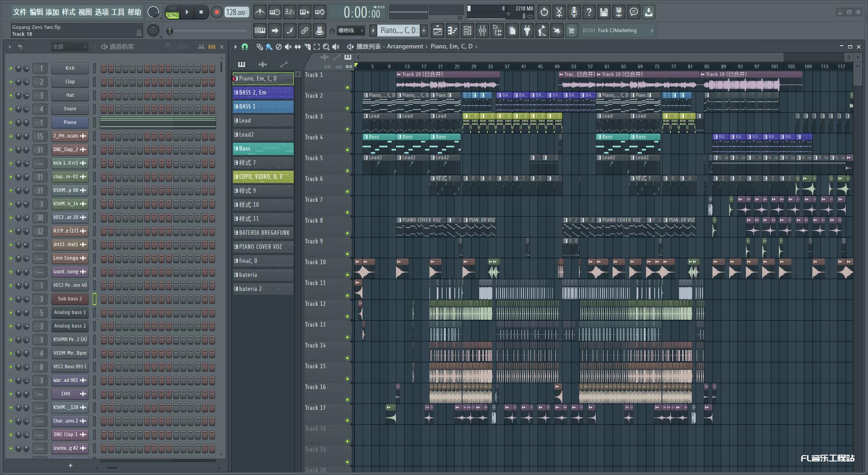Screen dimensions: 868x475
Task: Open the Linn Conga channel button
Action: pos(70,258)
